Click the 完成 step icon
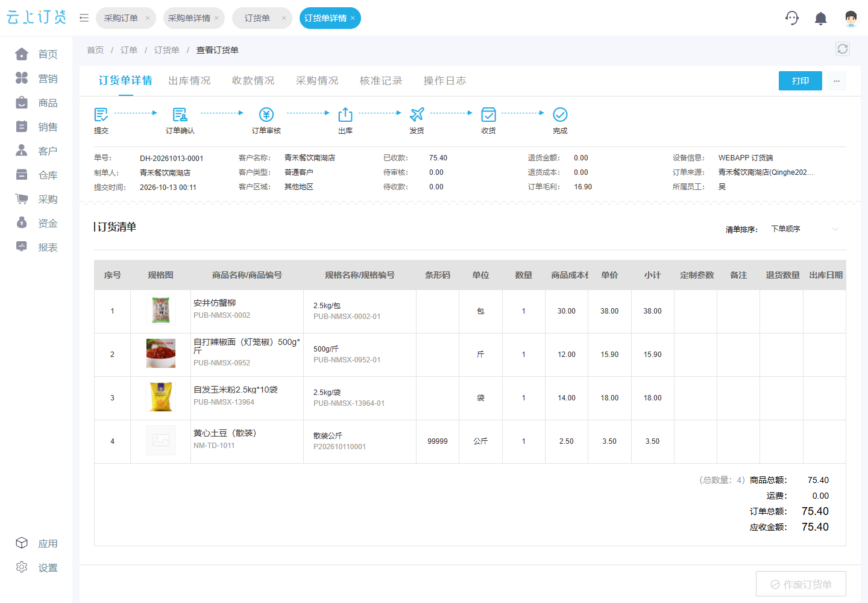Image resolution: width=868 pixels, height=603 pixels. coord(560,115)
